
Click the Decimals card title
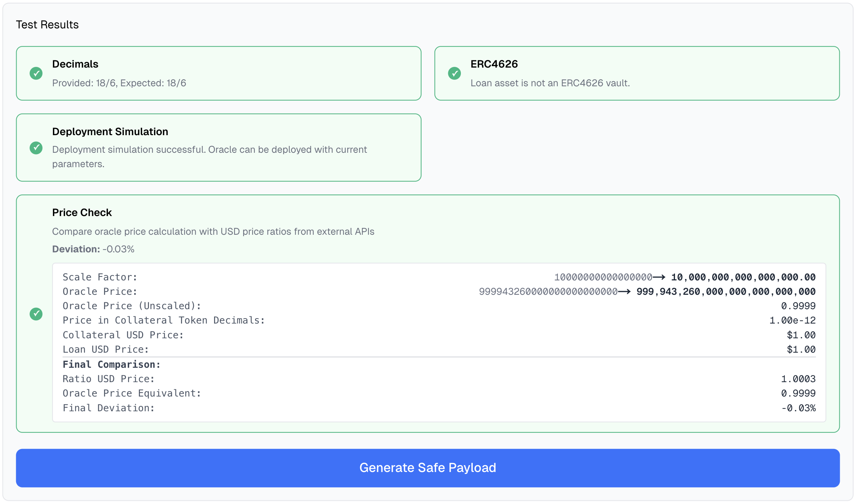[75, 64]
